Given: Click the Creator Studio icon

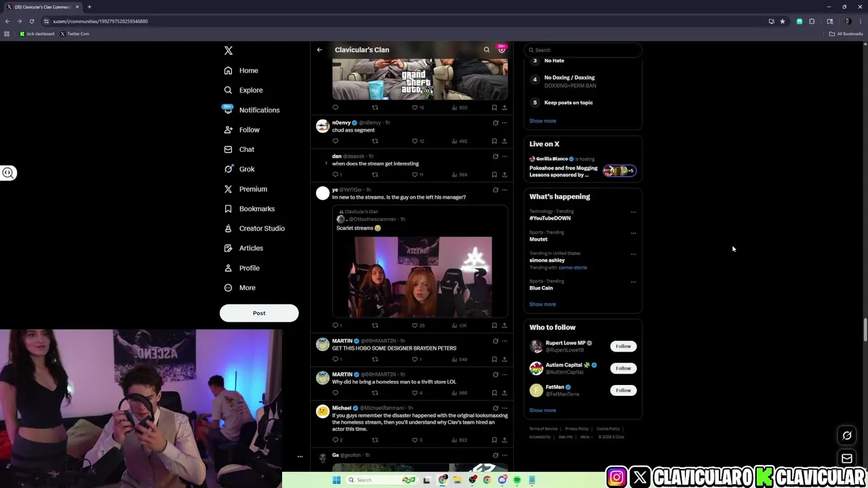Looking at the screenshot, I should [x=229, y=228].
